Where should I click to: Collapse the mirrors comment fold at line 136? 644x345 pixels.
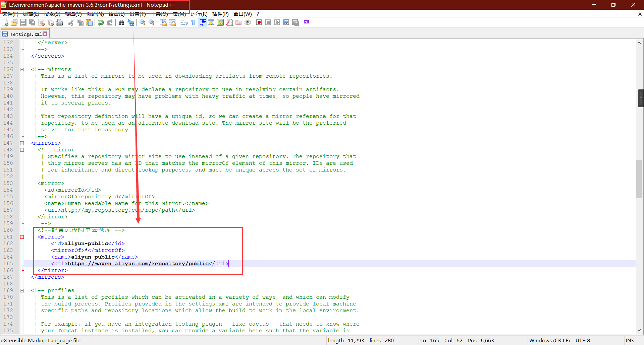[x=22, y=69]
